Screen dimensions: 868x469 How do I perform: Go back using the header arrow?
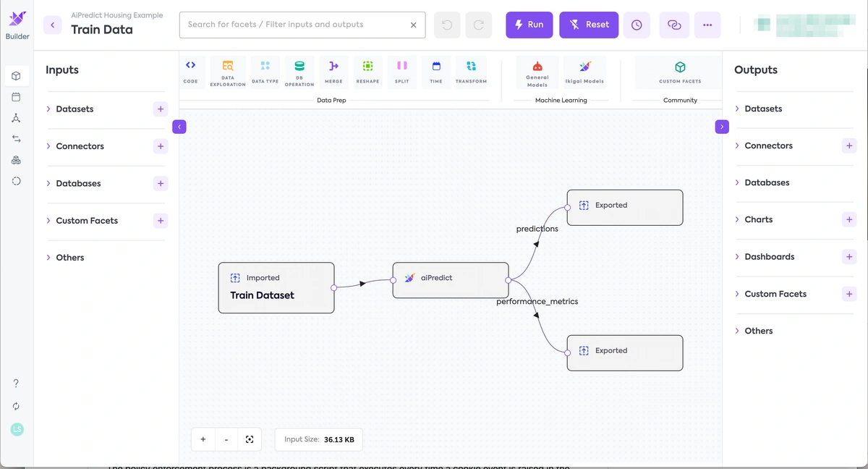(x=52, y=25)
